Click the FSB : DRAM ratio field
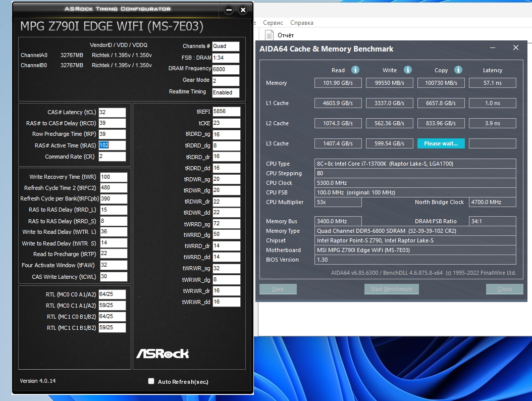Screen dimensions: 532x401 226,58
